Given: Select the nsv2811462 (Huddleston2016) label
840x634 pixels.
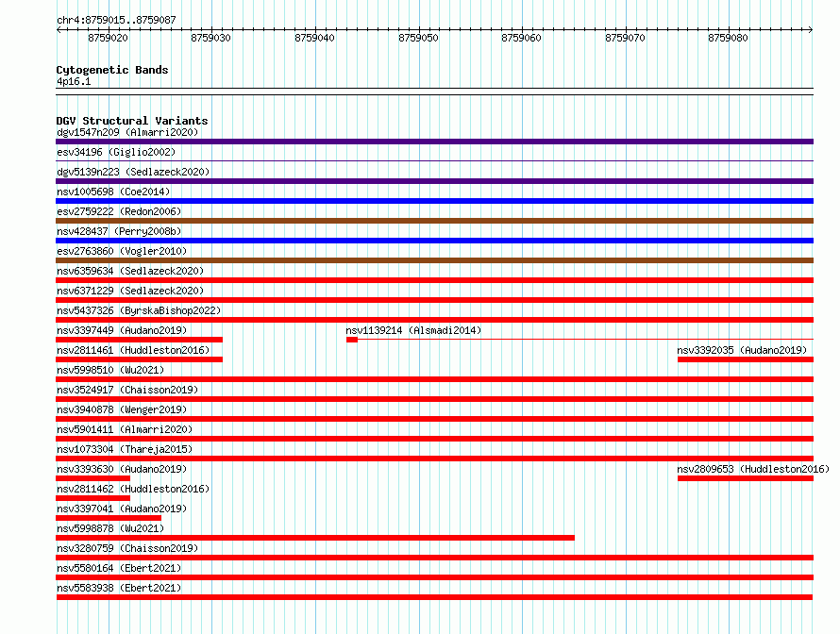Looking at the screenshot, I should click(133, 489).
